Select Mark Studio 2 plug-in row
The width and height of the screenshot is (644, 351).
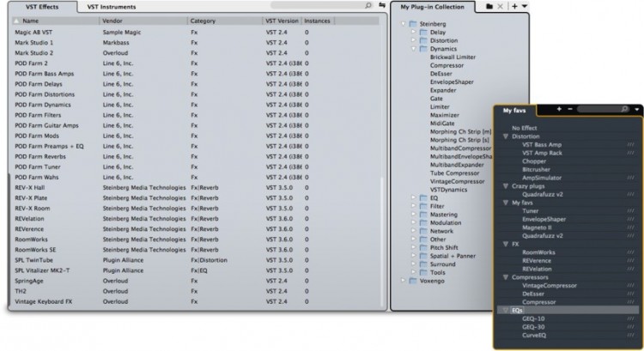click(x=197, y=53)
